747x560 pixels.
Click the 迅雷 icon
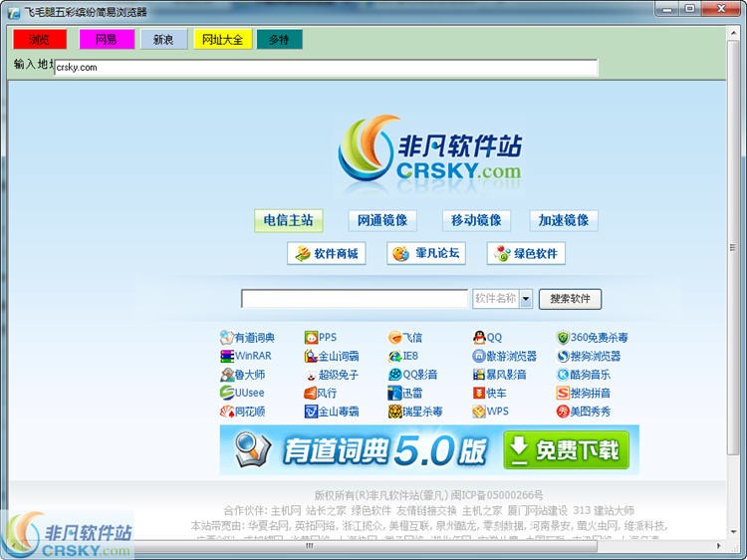(x=395, y=393)
